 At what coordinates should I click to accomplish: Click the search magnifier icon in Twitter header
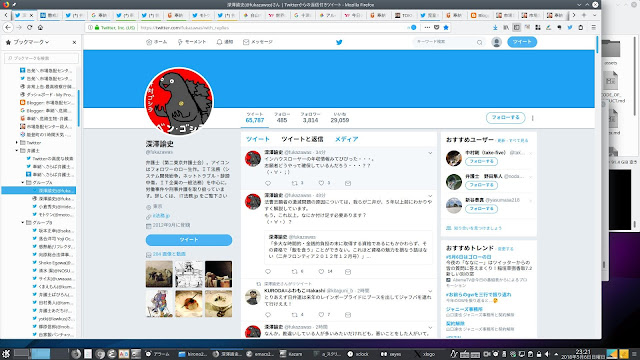click(480, 42)
